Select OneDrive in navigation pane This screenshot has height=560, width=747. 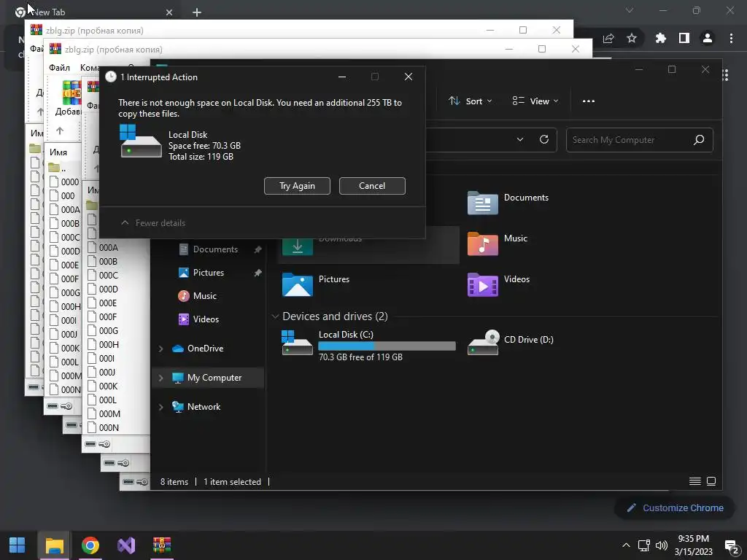(205, 348)
